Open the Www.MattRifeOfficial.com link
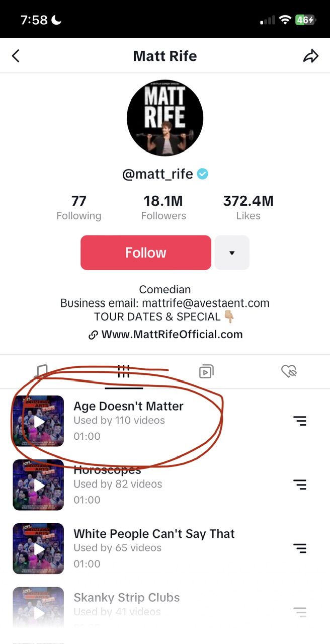The height and width of the screenshot is (644, 330). click(172, 335)
